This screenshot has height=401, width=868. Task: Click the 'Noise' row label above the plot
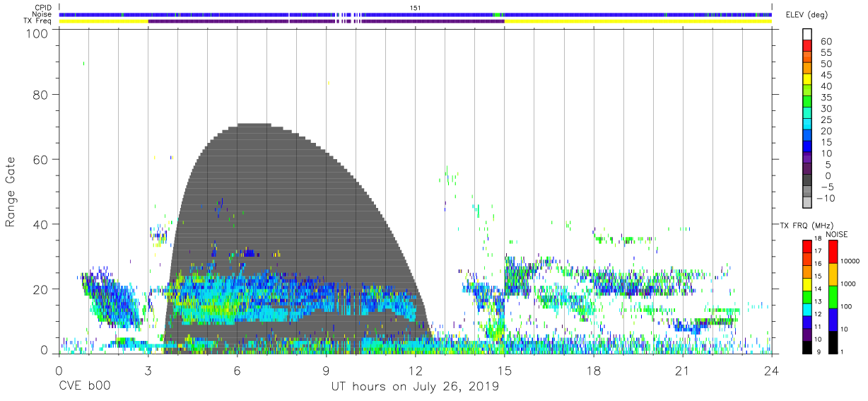43,14
